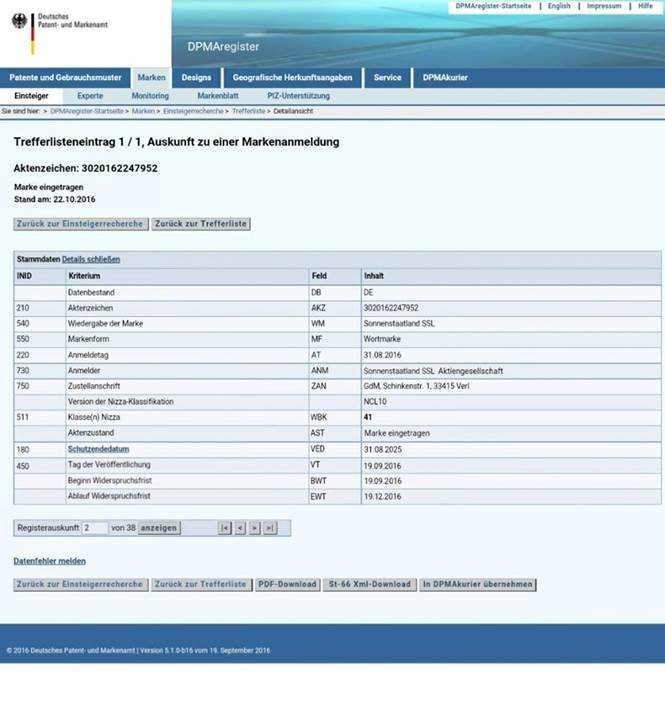Click Datenfehler melden link
This screenshot has width=665, height=709.
[x=50, y=561]
